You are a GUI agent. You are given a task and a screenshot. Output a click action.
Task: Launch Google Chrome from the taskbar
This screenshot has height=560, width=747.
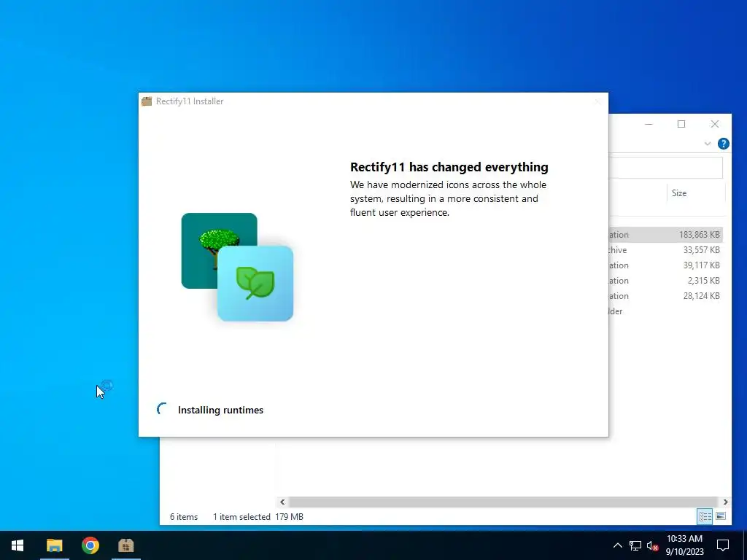(90, 545)
